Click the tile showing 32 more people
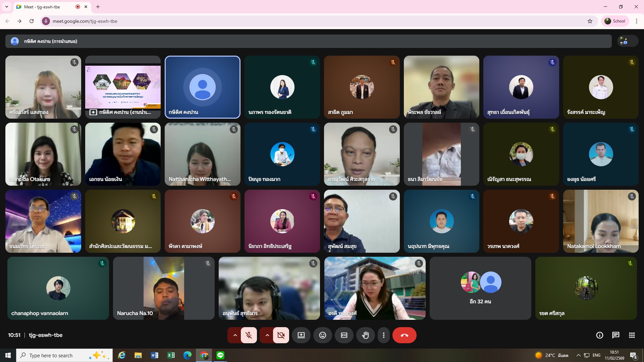Screen dimensions: 644x362 480,288
